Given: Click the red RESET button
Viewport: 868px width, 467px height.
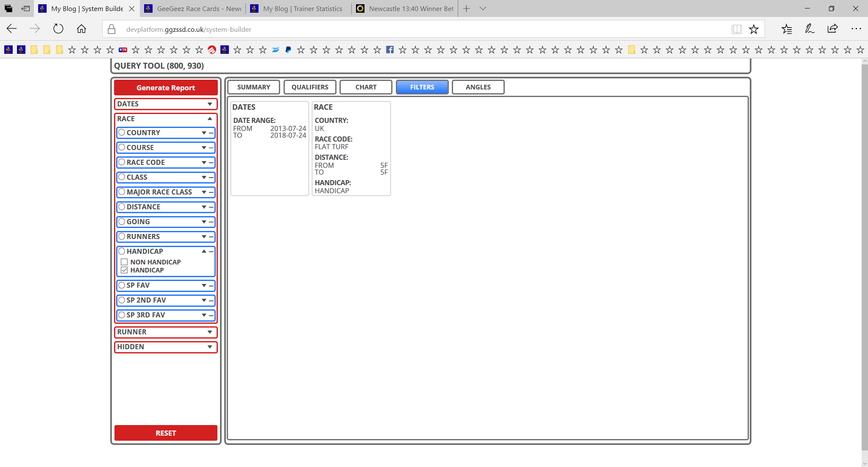Looking at the screenshot, I should pyautogui.click(x=166, y=433).
